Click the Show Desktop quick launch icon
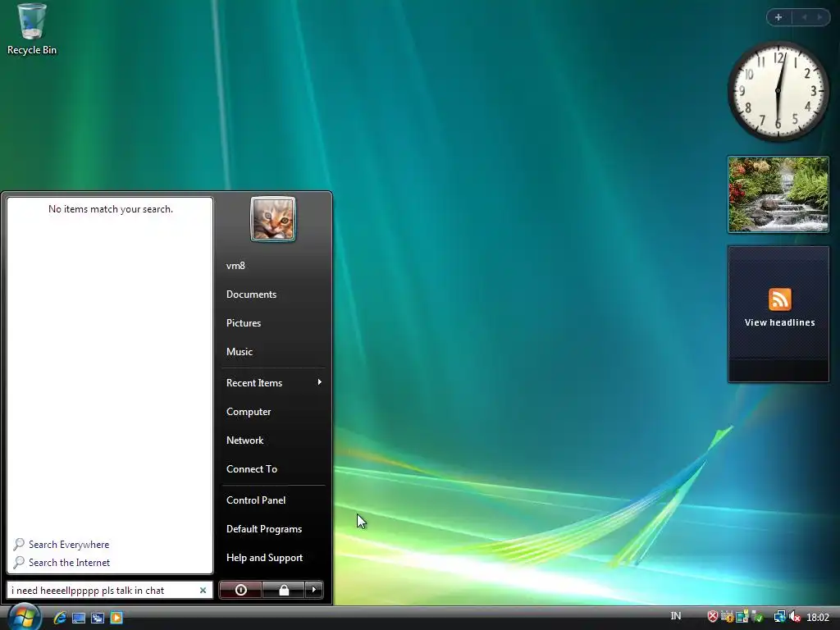The width and height of the screenshot is (840, 630). [79, 618]
